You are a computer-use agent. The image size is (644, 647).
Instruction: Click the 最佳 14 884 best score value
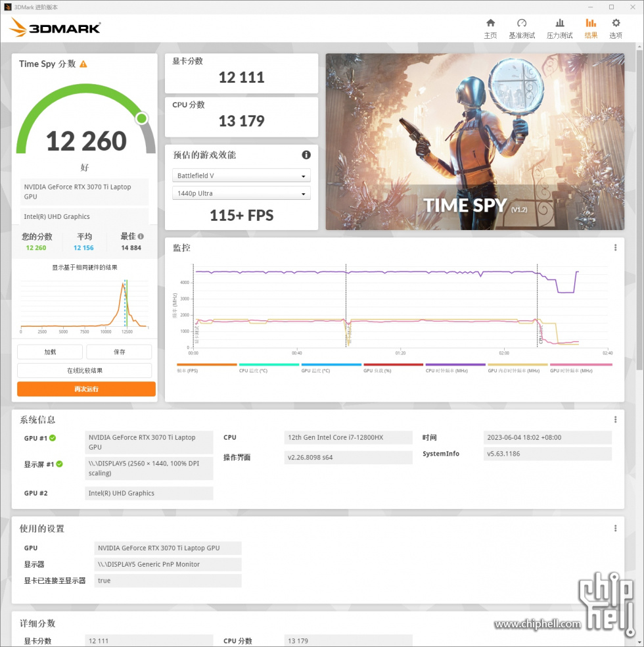tap(131, 248)
